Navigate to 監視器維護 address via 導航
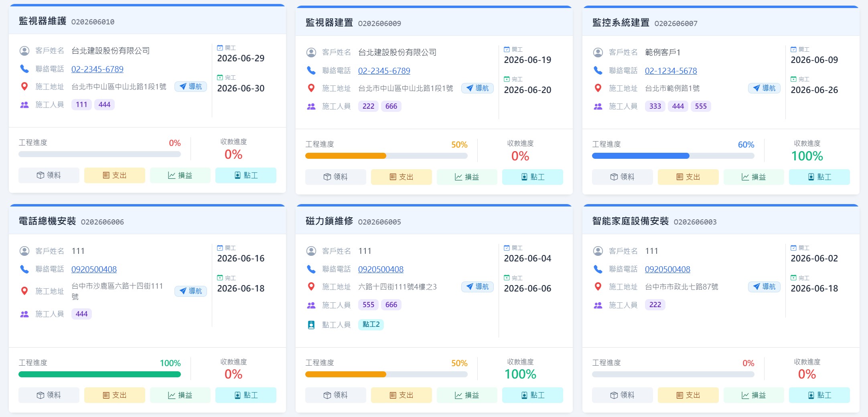The width and height of the screenshot is (868, 417). (191, 87)
